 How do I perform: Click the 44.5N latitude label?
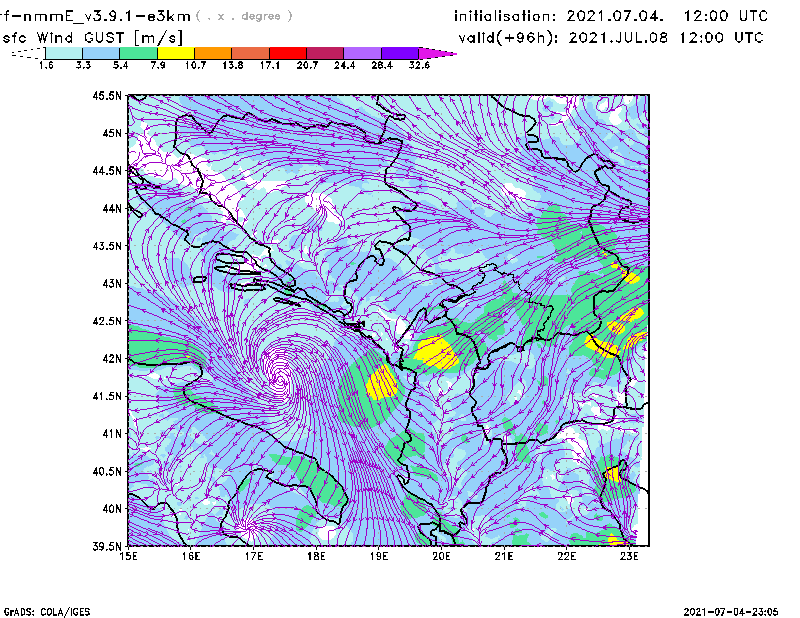107,170
